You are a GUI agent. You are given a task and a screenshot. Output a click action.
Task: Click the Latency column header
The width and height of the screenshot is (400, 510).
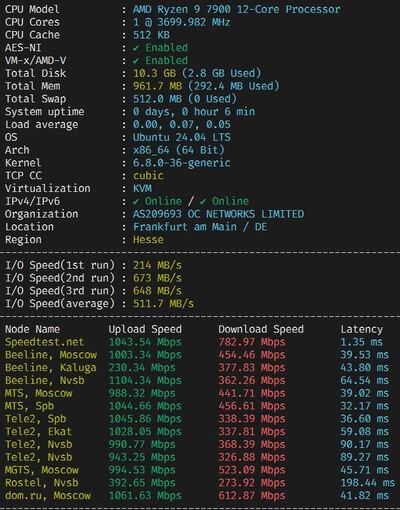coord(362,329)
